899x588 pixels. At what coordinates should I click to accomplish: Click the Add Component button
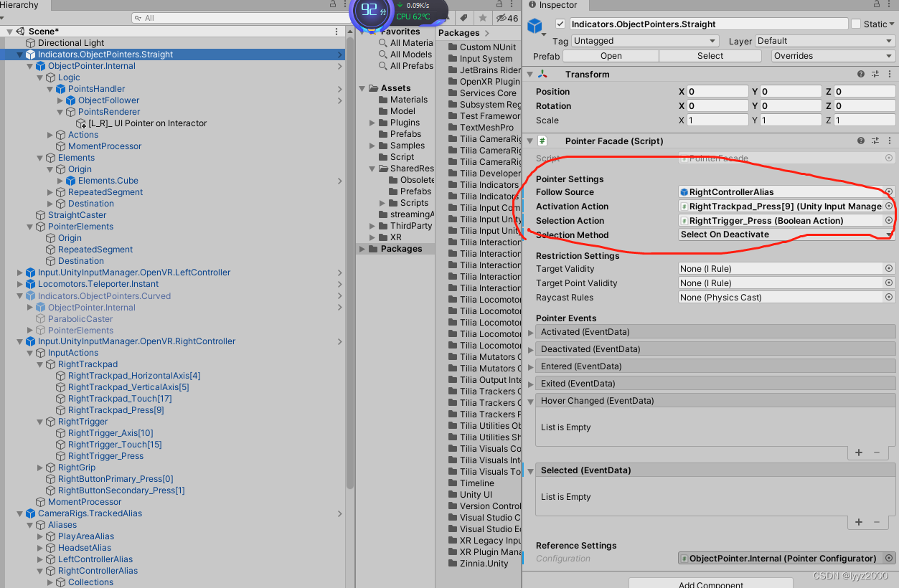[710, 583]
